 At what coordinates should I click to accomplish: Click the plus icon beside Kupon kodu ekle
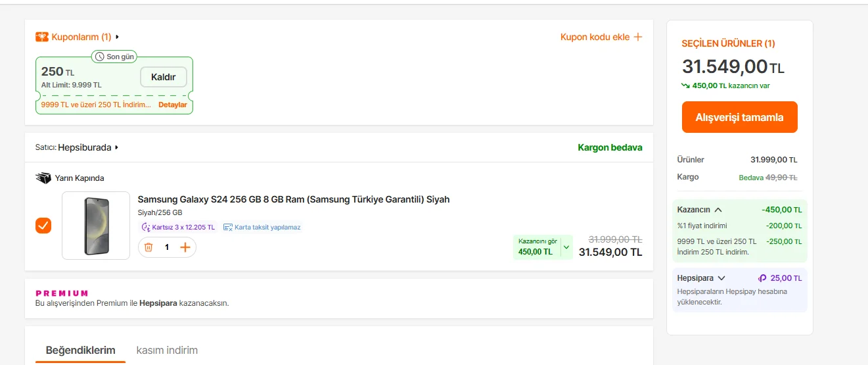tap(637, 37)
